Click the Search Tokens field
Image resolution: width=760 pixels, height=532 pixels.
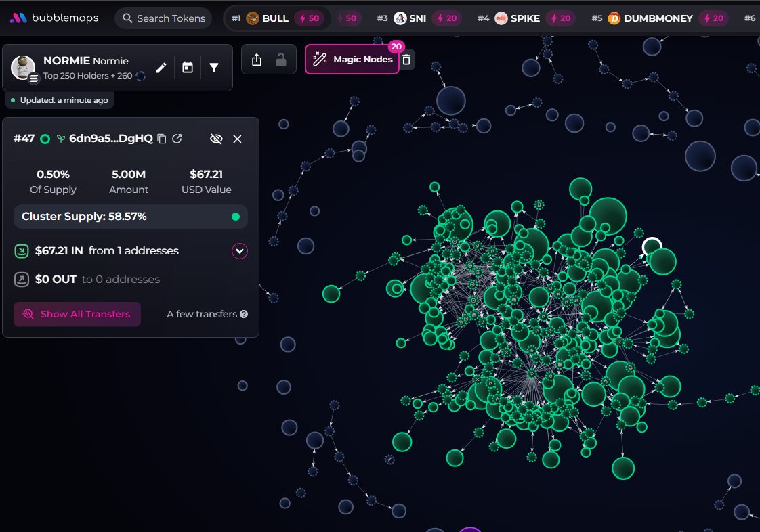[163, 18]
